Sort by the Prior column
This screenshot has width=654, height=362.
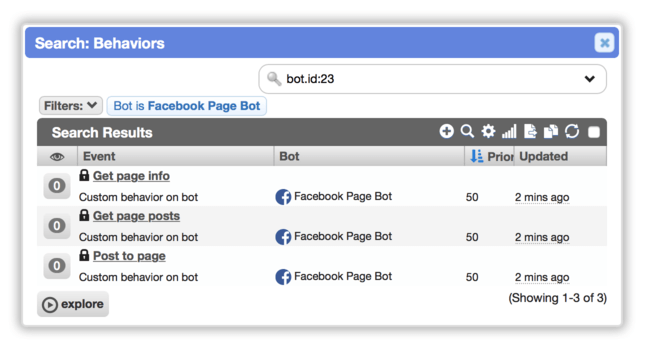coord(490,156)
